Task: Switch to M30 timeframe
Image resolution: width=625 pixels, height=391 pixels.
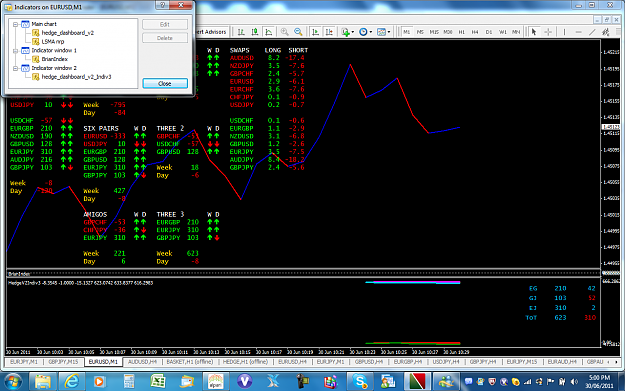Action: 448,32
